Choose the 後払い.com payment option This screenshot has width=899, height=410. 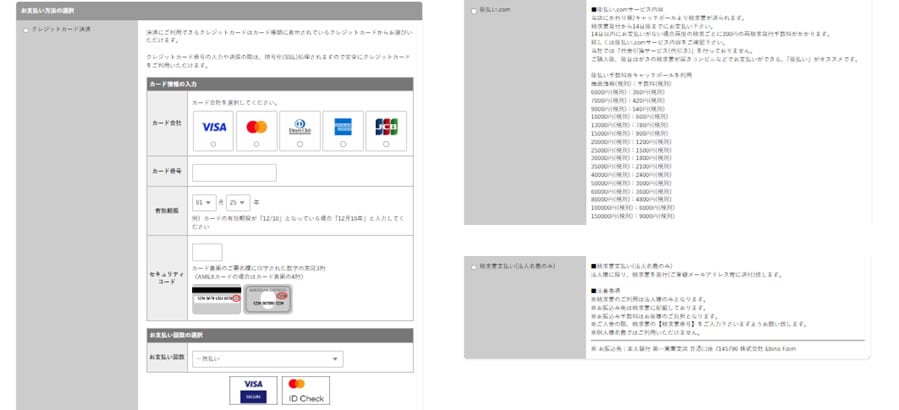[473, 10]
